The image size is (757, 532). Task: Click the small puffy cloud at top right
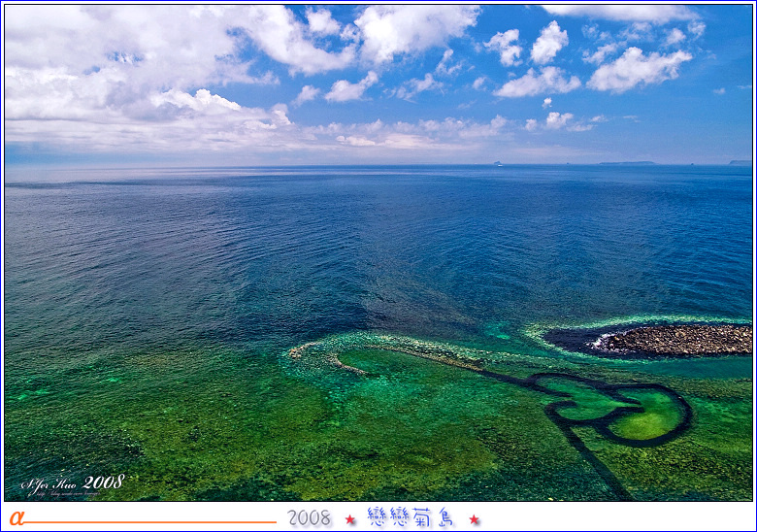coord(549,43)
